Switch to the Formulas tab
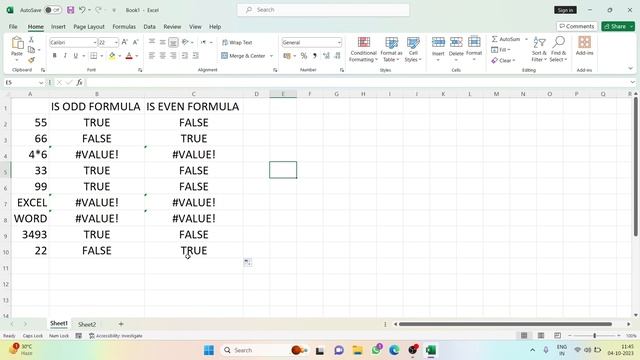 coord(124,27)
